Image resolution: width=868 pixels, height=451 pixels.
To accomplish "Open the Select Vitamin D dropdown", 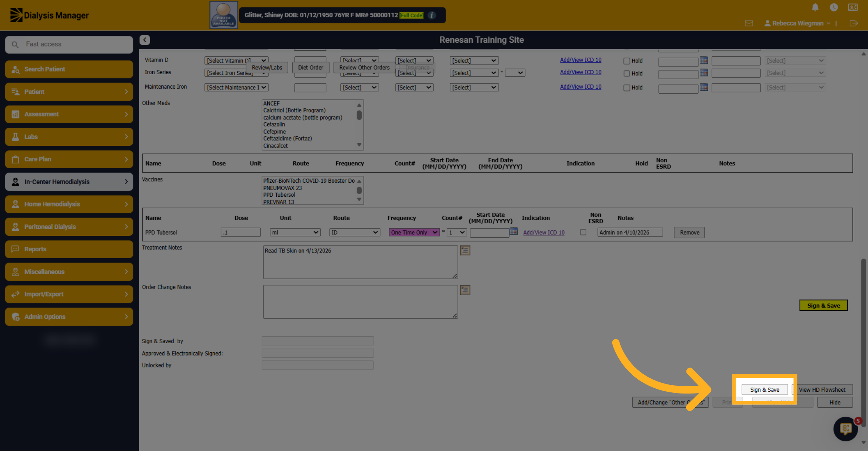I will (x=236, y=60).
